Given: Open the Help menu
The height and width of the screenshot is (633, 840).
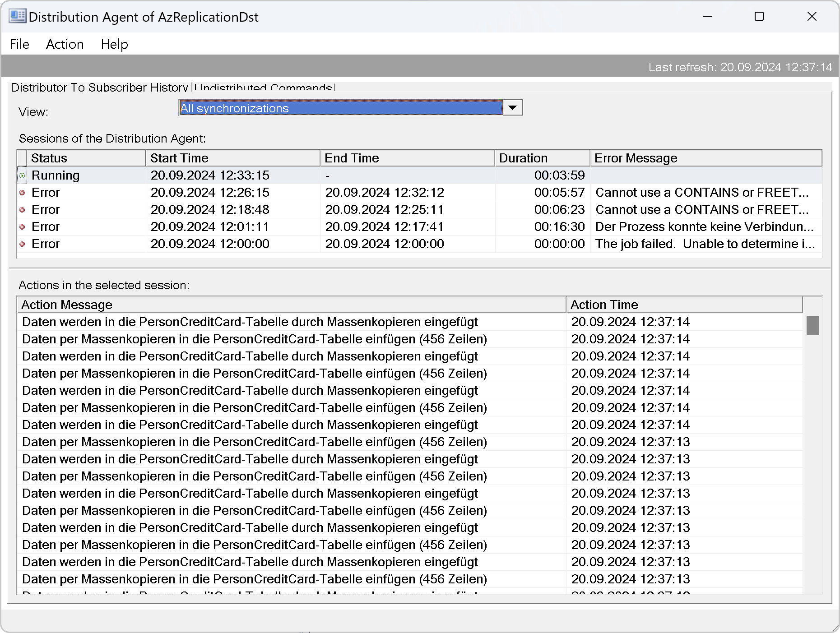Looking at the screenshot, I should point(114,44).
